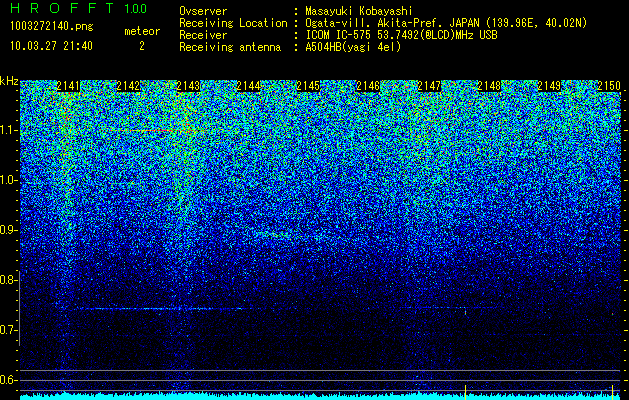Click the 2143 time marker
Screen dimensions: 629x400
[188, 86]
